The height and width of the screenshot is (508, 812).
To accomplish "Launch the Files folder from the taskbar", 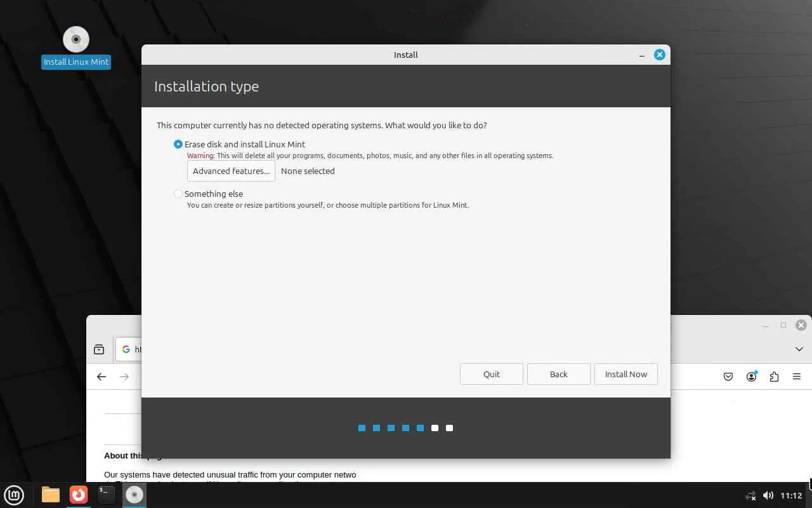I will pos(51,495).
